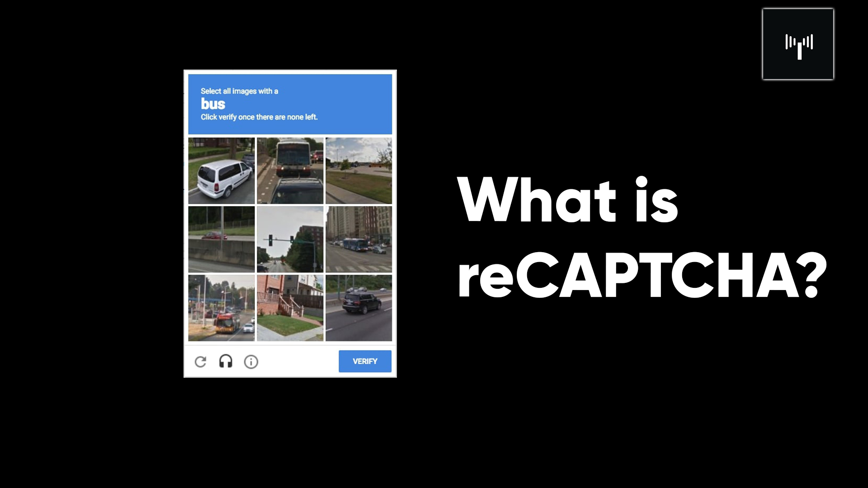The height and width of the screenshot is (488, 868).
Task: Click the VERIFY button to submit
Action: point(365,361)
